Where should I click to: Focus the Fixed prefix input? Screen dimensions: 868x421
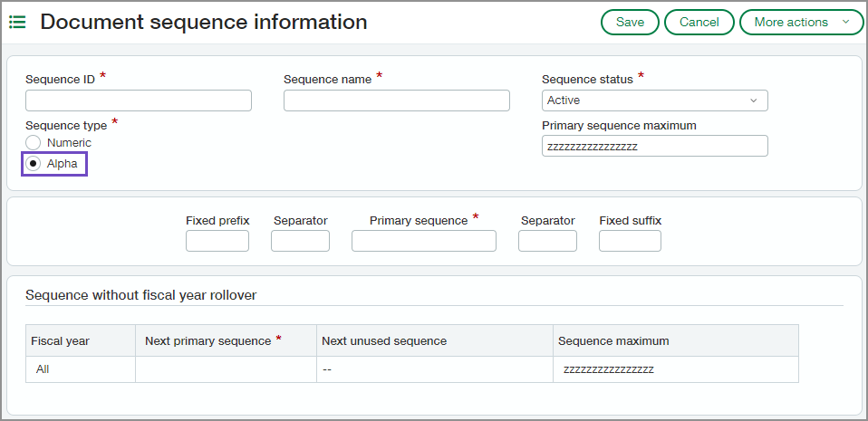[x=217, y=241]
